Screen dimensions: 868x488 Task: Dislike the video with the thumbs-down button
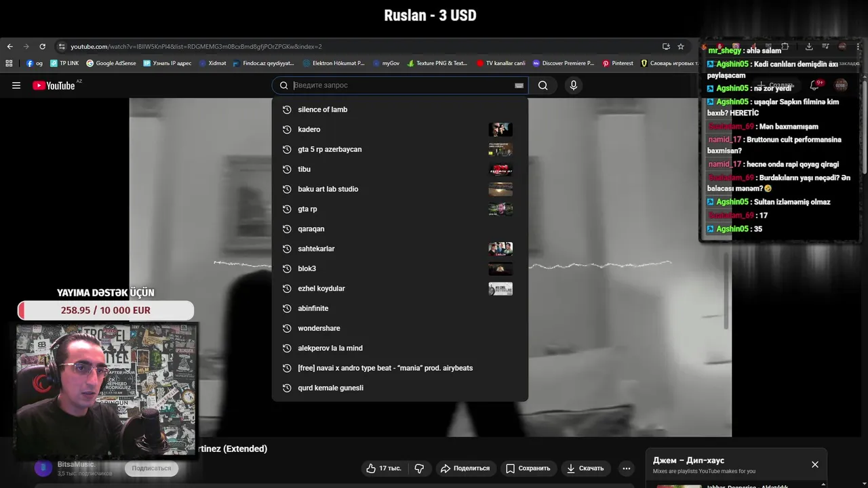[x=419, y=468]
